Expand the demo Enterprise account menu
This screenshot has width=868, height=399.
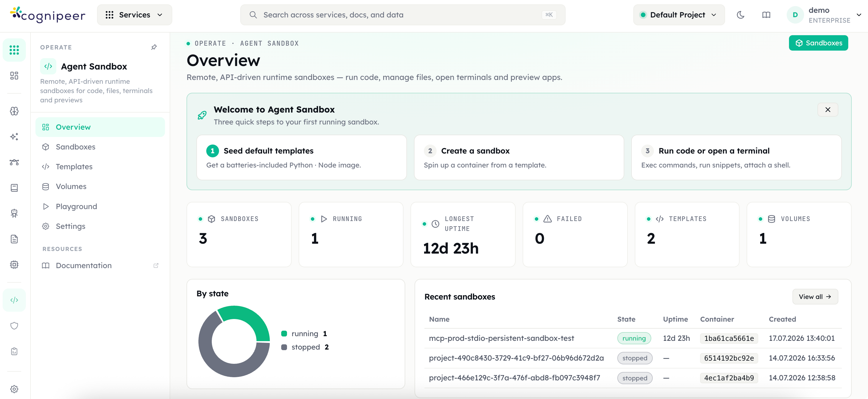click(x=824, y=15)
